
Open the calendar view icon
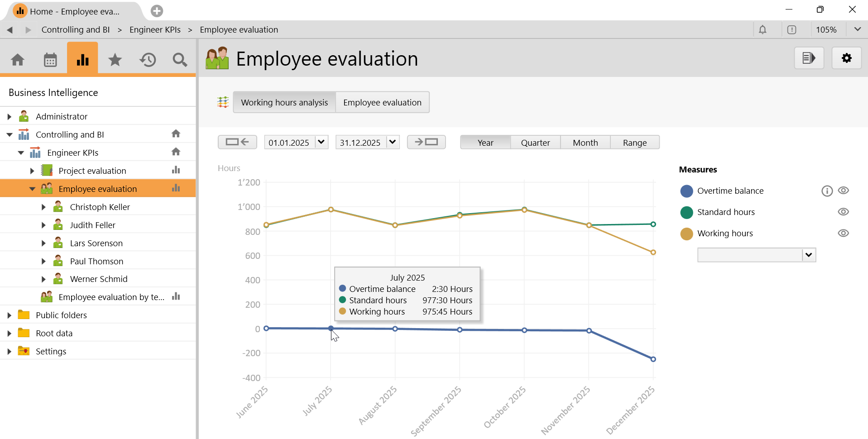pyautogui.click(x=50, y=60)
